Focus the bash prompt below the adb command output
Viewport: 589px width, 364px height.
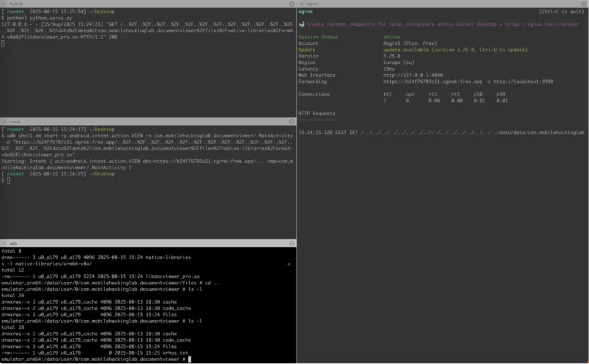tap(9, 180)
